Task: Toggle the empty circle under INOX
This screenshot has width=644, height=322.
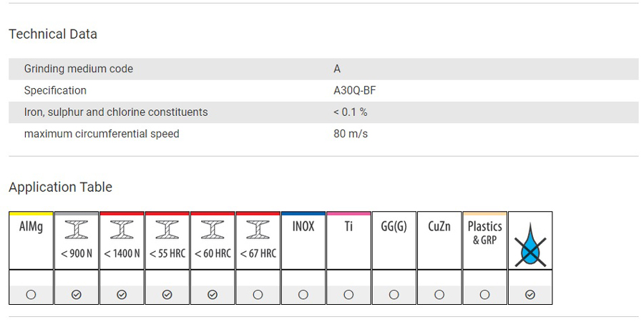Action: pyautogui.click(x=303, y=295)
